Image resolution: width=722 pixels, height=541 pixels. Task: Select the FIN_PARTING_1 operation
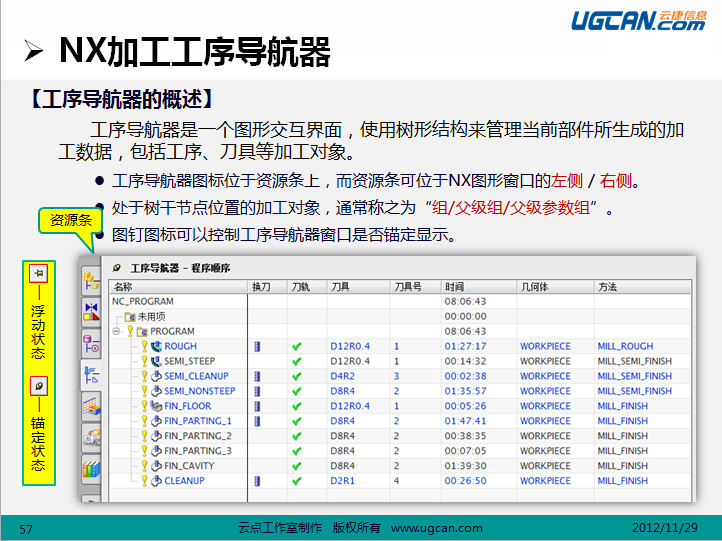[197, 421]
